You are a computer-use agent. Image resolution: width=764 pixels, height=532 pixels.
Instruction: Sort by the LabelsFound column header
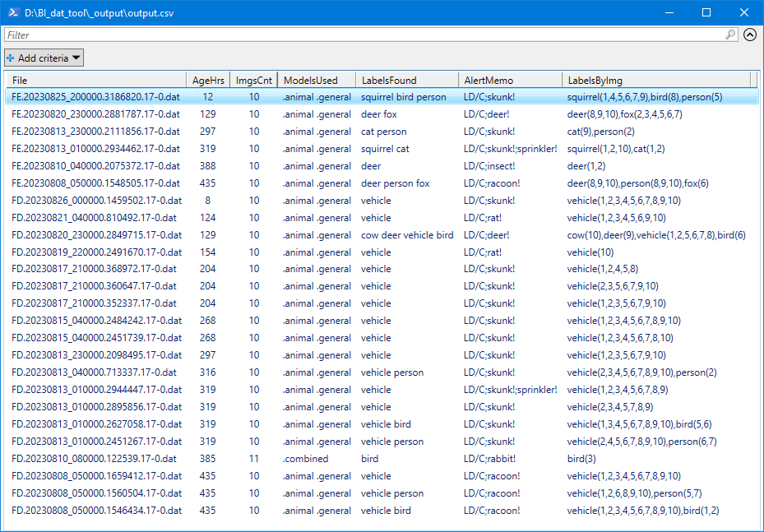click(407, 81)
